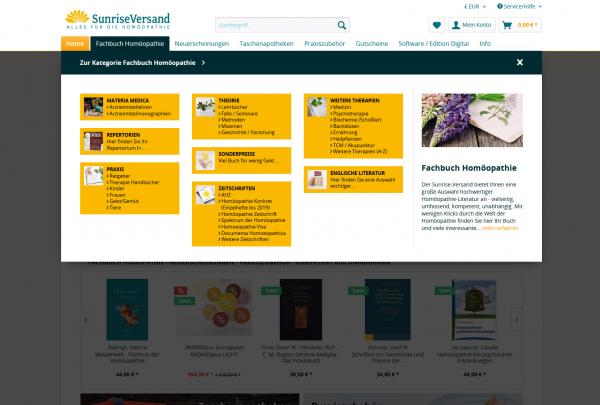Click the Englische Literatur flag image
600x405 pixels.
point(314,176)
